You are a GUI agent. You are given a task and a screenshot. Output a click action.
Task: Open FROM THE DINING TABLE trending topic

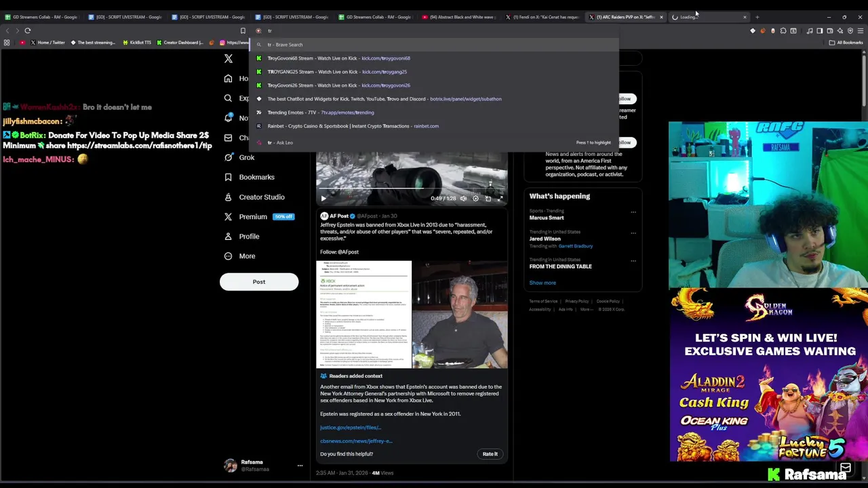click(x=560, y=266)
